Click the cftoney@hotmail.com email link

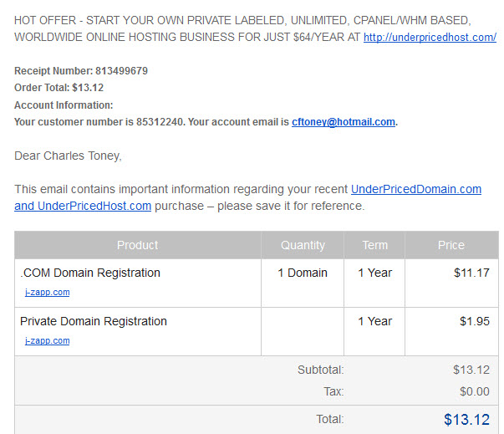pyautogui.click(x=344, y=122)
